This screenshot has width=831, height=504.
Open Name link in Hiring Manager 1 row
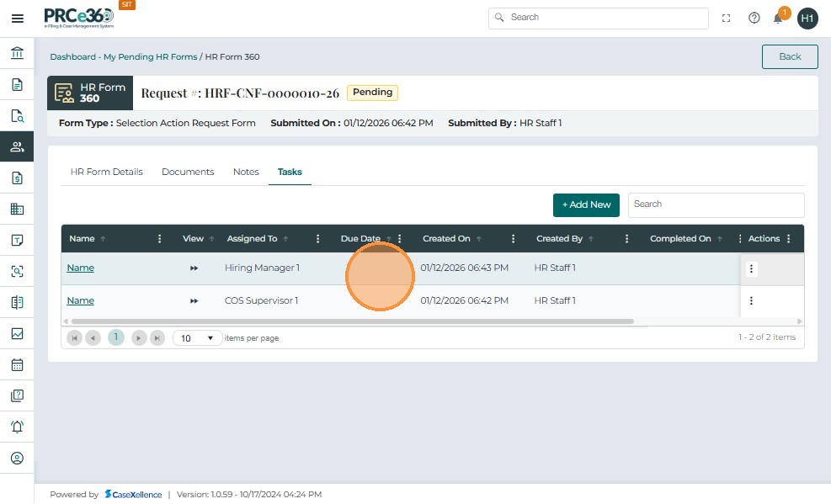pyautogui.click(x=81, y=268)
